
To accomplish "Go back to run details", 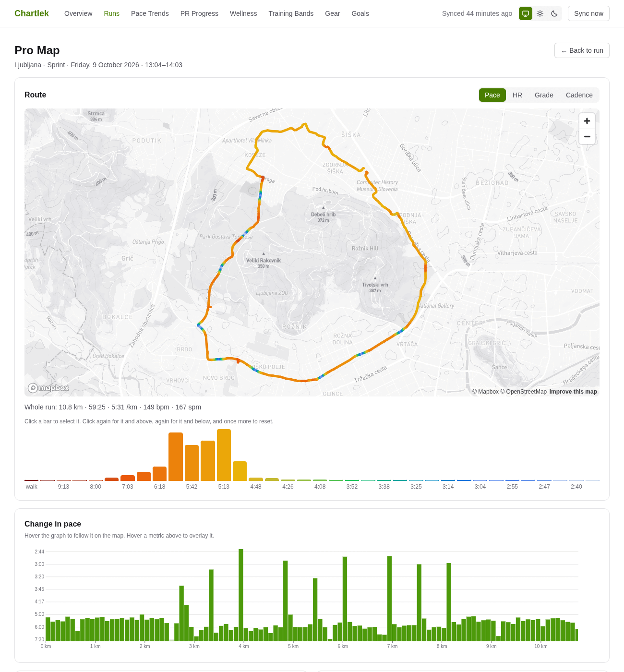I will pos(582,50).
